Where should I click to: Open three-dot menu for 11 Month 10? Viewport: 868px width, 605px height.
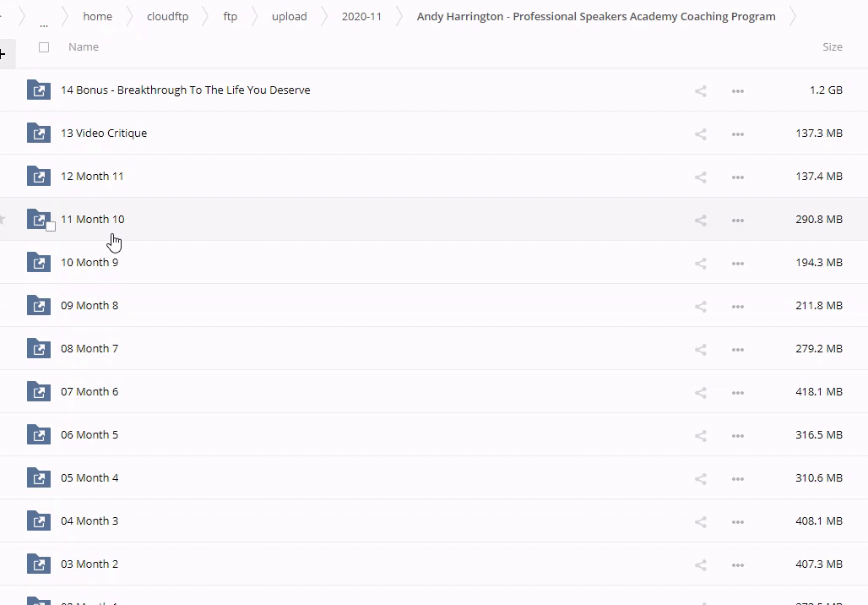click(x=737, y=221)
